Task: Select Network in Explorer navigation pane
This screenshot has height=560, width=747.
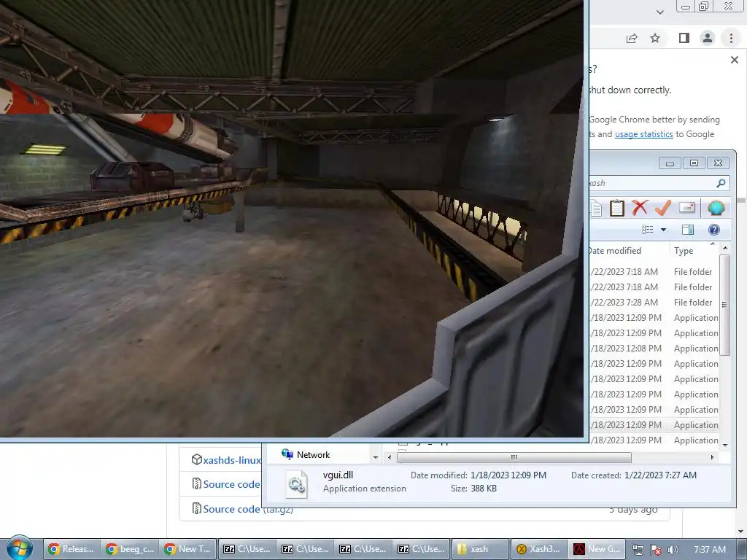Action: pos(313,455)
